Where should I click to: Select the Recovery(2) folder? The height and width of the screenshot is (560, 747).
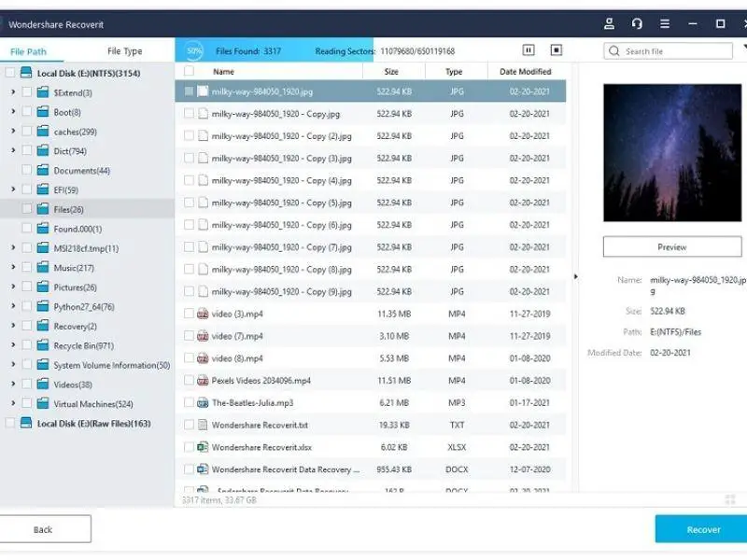(x=76, y=326)
